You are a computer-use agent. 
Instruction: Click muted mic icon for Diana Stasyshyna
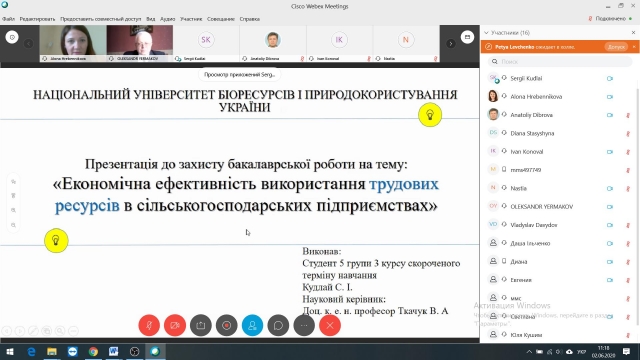click(x=628, y=134)
